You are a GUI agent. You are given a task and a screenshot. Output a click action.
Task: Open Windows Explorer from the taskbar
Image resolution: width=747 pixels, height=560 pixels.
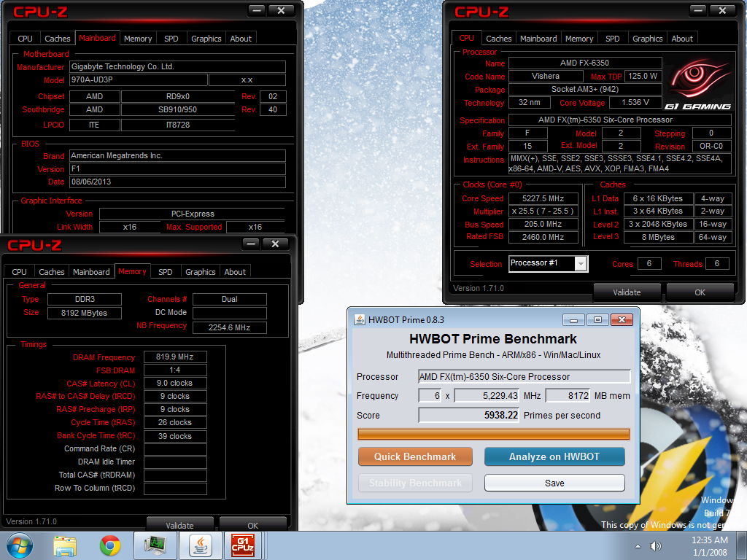point(65,546)
